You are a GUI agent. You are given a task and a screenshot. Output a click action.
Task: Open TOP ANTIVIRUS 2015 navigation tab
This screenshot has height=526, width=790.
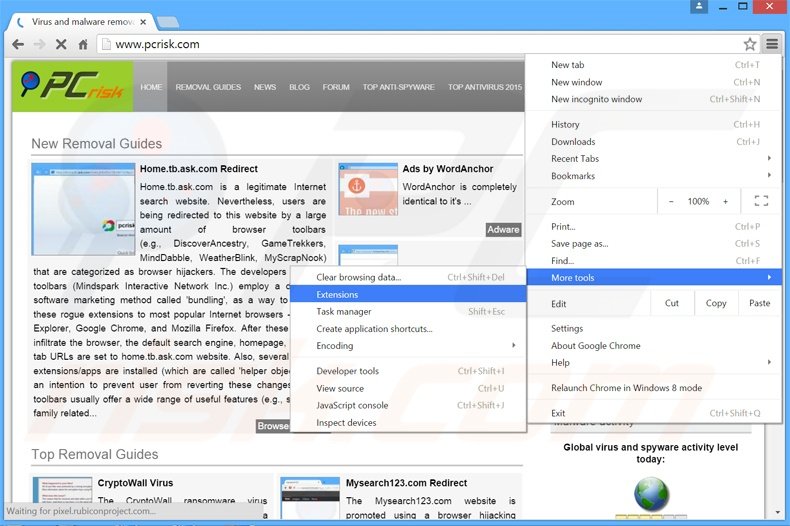tap(485, 87)
